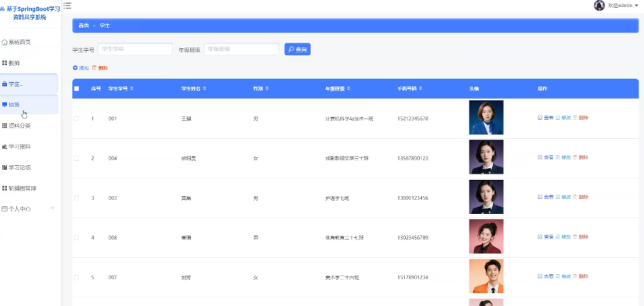Click phone number 15178901234
This screenshot has height=306, width=644.
[x=413, y=277]
